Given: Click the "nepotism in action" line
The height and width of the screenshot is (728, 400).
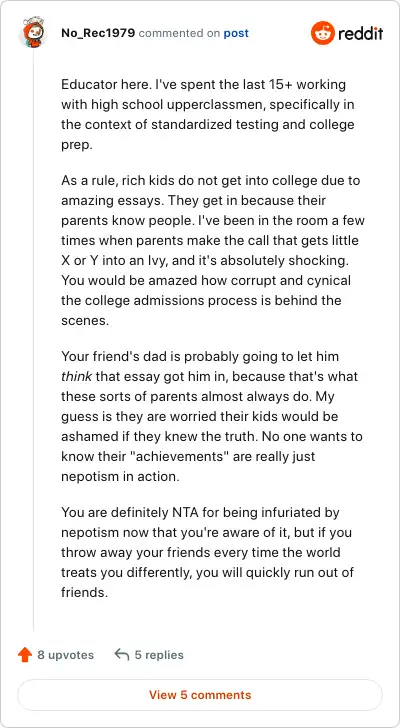Looking at the screenshot, I should tap(120, 477).
